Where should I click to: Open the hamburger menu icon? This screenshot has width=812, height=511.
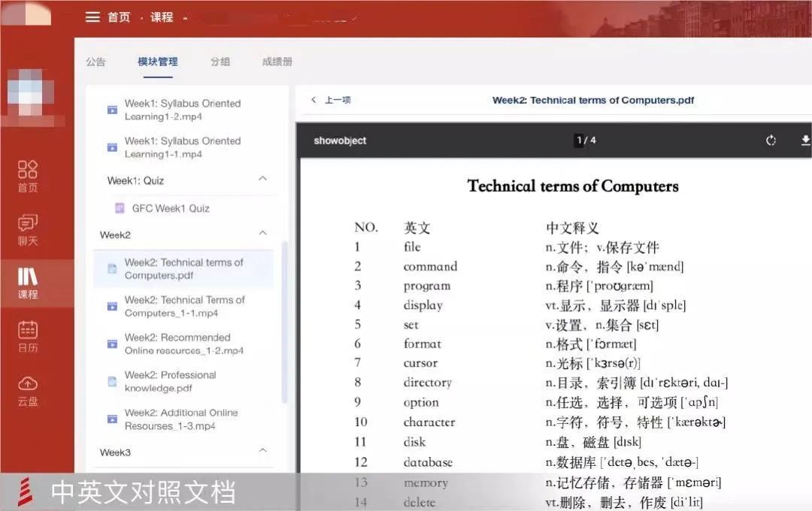point(92,17)
